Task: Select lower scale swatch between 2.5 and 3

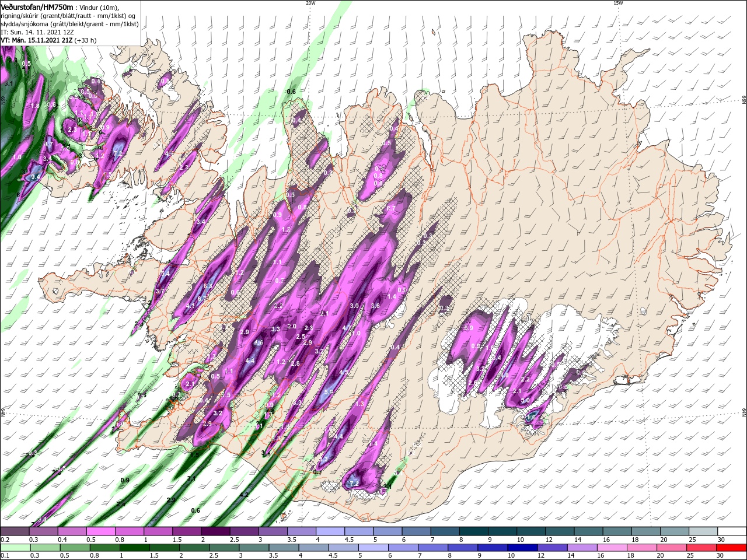Action: coord(224,548)
